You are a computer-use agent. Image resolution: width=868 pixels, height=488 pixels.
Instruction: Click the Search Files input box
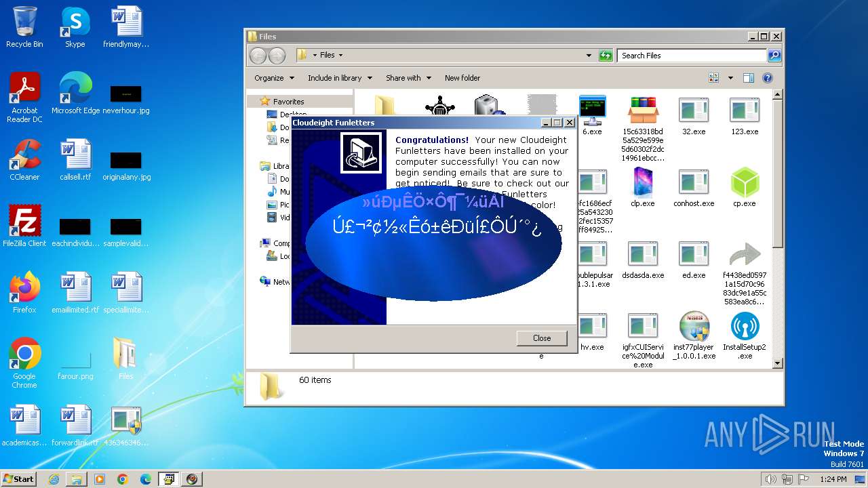click(693, 56)
